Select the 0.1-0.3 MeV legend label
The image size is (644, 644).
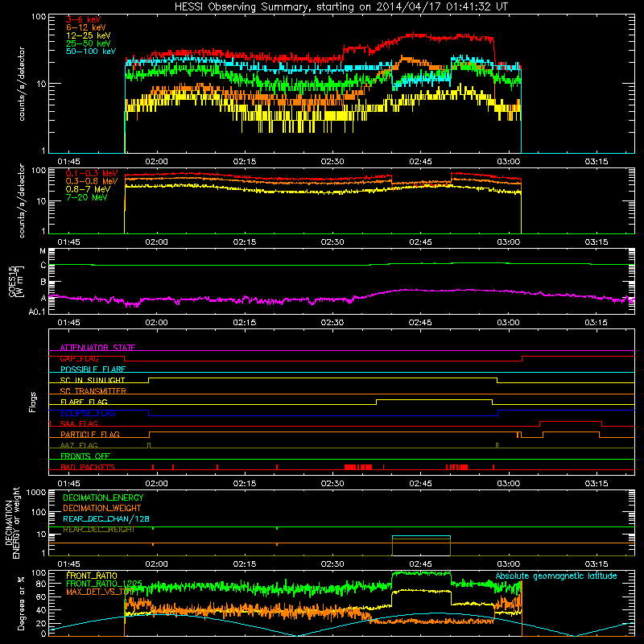pyautogui.click(x=92, y=173)
